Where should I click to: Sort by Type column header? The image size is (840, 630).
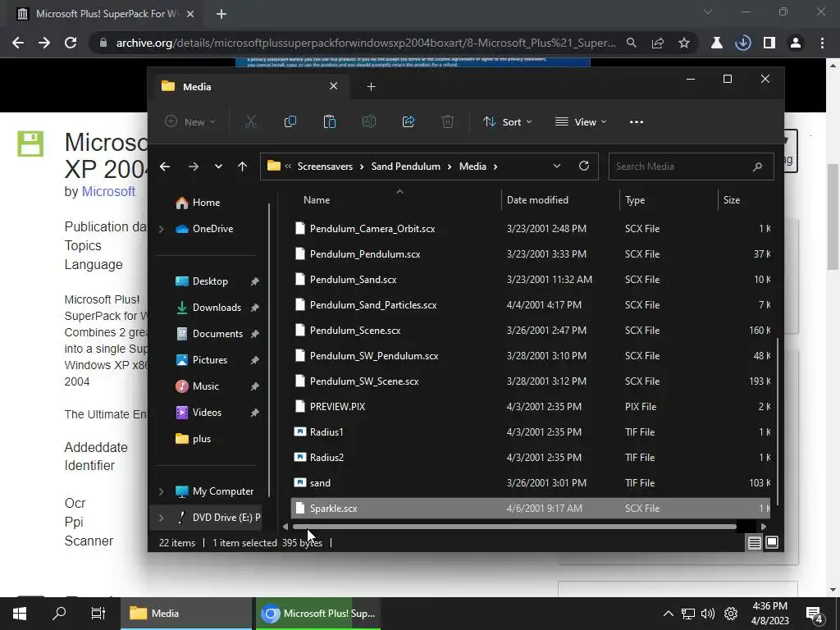click(669, 200)
